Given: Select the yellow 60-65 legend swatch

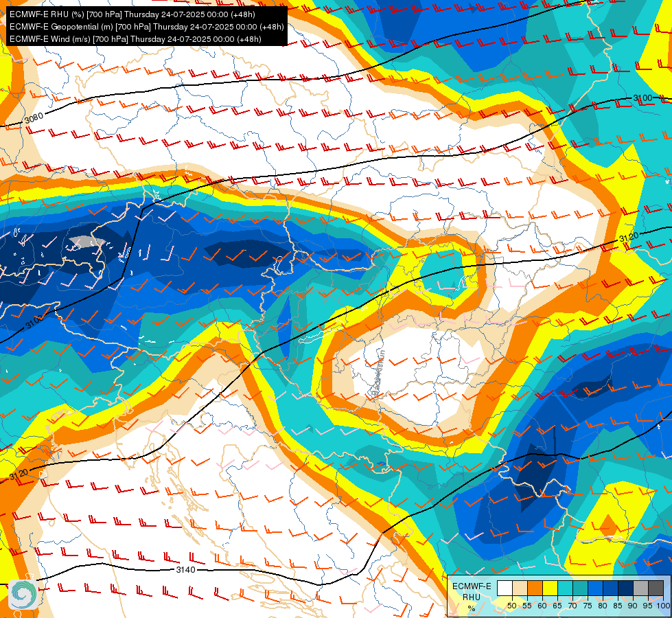Looking at the screenshot, I should click(551, 588).
